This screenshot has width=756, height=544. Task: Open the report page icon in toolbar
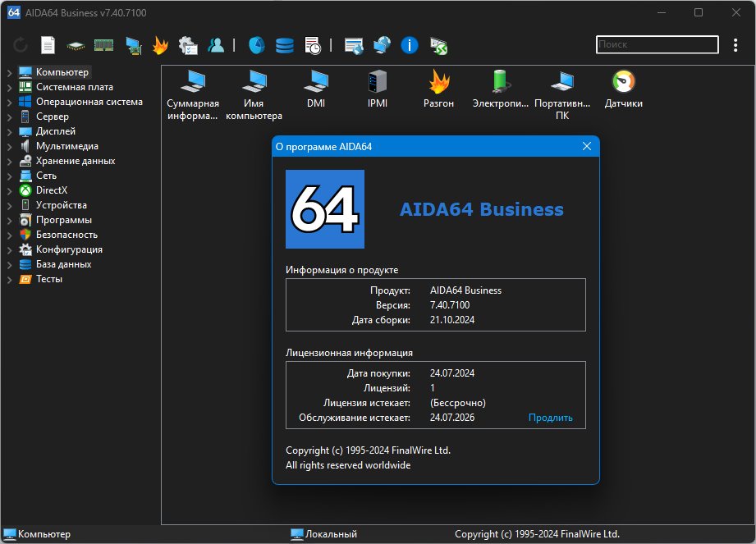[x=48, y=45]
